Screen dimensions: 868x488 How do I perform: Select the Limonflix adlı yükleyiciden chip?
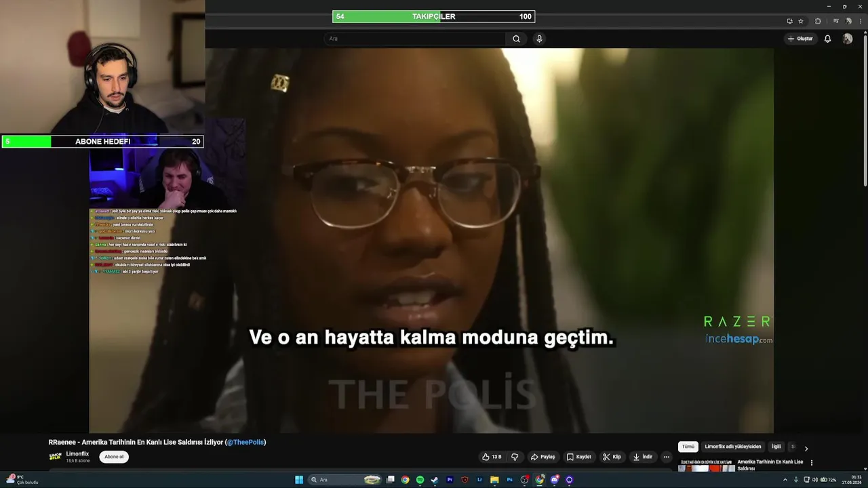pos(733,447)
